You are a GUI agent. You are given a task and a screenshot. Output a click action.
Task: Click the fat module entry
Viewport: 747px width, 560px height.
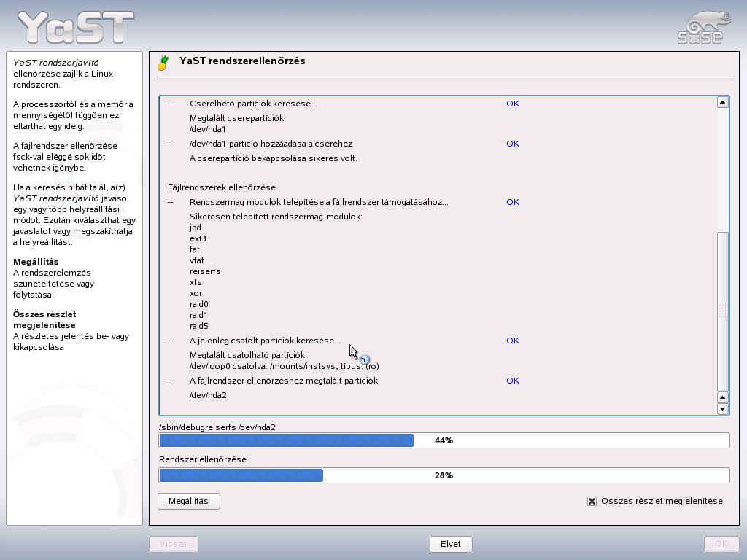[194, 249]
